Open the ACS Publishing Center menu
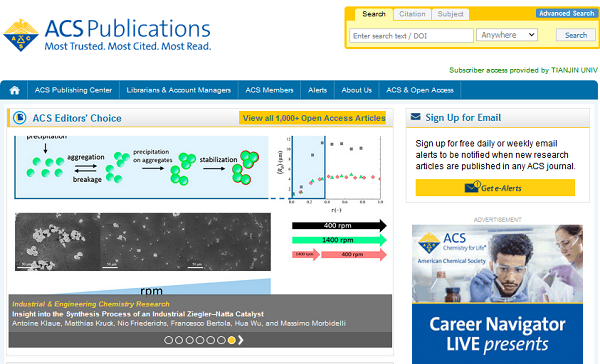The height and width of the screenshot is (364, 600). (73, 90)
